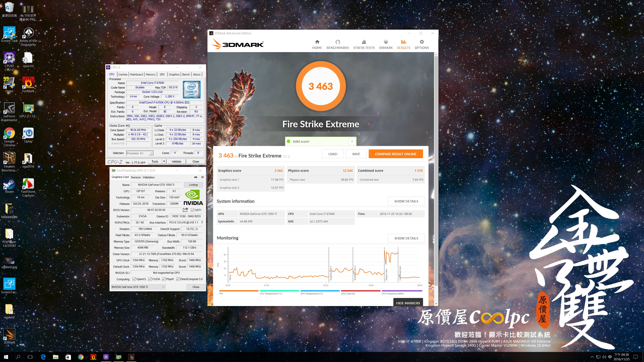Open the SPD tab in CPU-Z
Screen dimensions: 644x362
tap(162, 74)
